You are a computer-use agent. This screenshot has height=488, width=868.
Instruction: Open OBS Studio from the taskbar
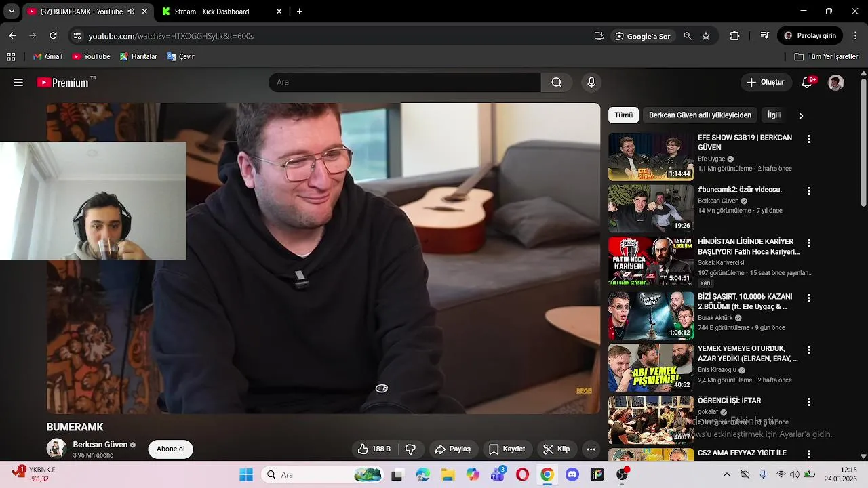622,475
